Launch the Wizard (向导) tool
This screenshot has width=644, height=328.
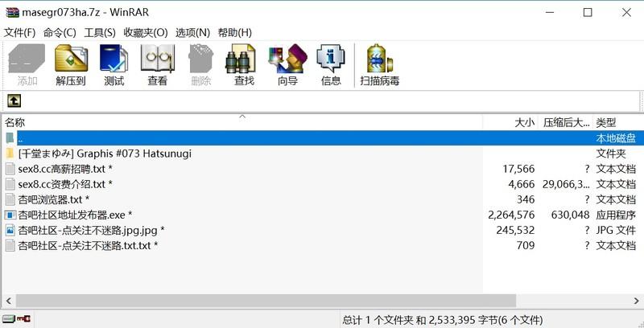point(287,64)
